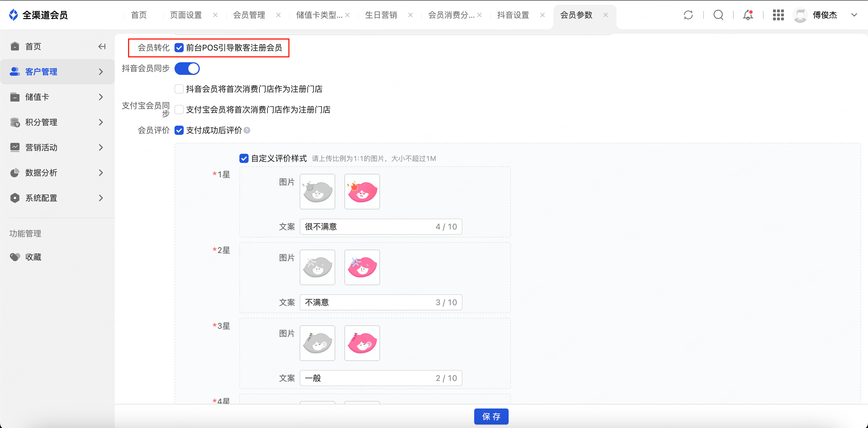
Task: Switch to the 储值卡类型 tab
Action: click(319, 15)
